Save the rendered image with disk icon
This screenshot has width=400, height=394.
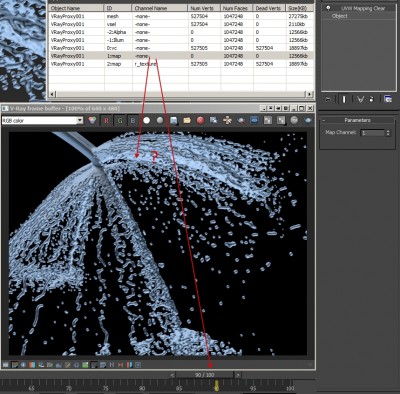click(173, 120)
